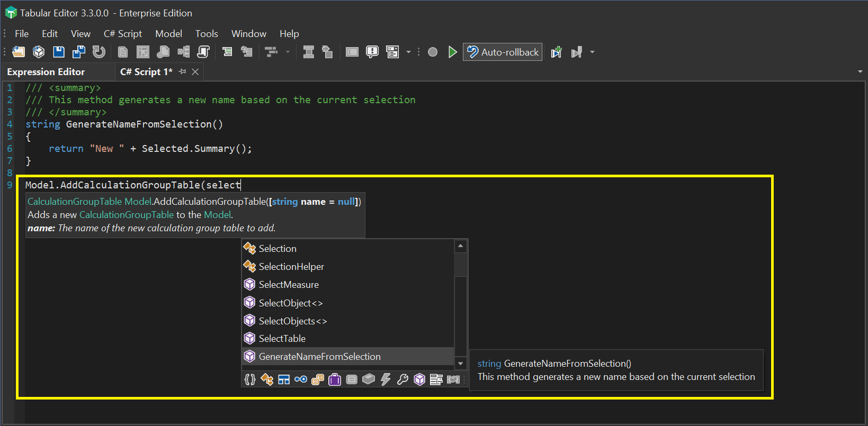Screen dimensions: 868x426
Task: Open the Help menu
Action: [289, 34]
